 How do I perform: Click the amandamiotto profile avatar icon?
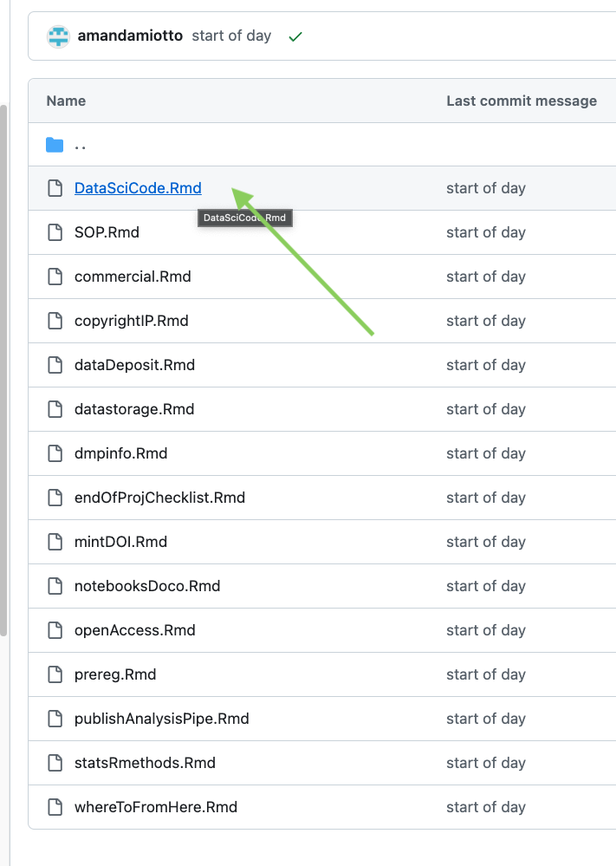[x=56, y=36]
